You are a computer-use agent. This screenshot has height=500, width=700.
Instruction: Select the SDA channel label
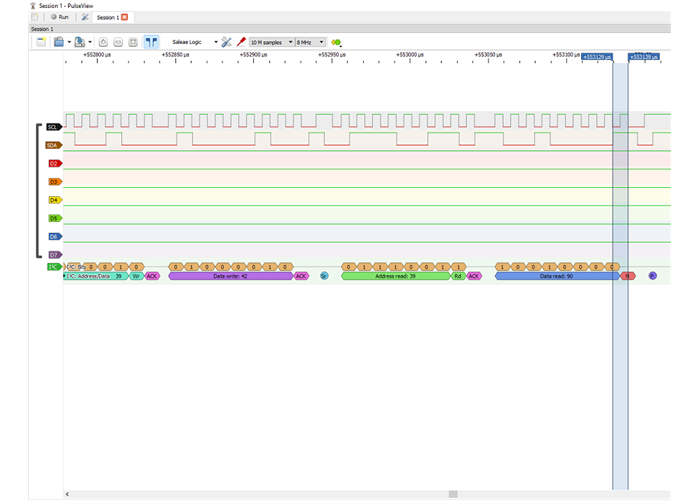click(53, 145)
